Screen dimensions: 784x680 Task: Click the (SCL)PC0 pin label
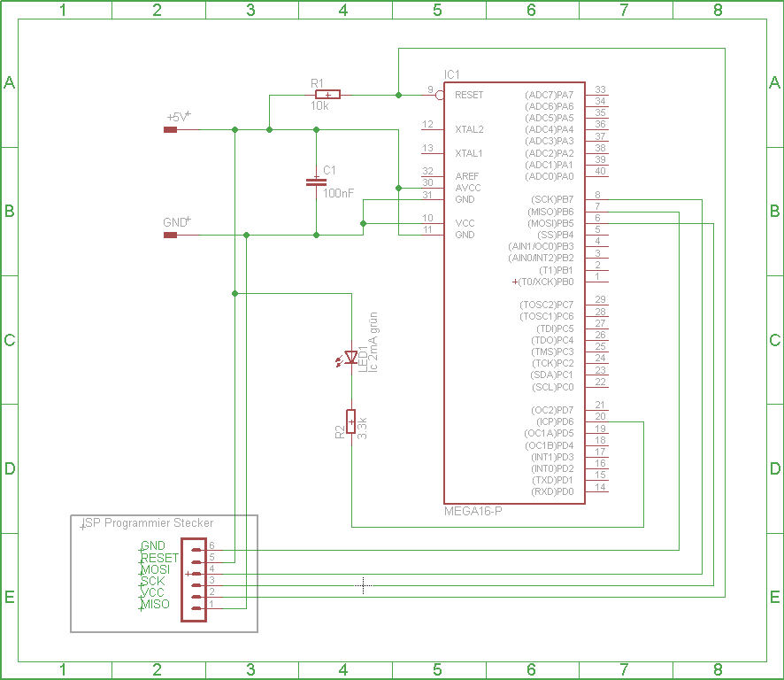point(552,387)
